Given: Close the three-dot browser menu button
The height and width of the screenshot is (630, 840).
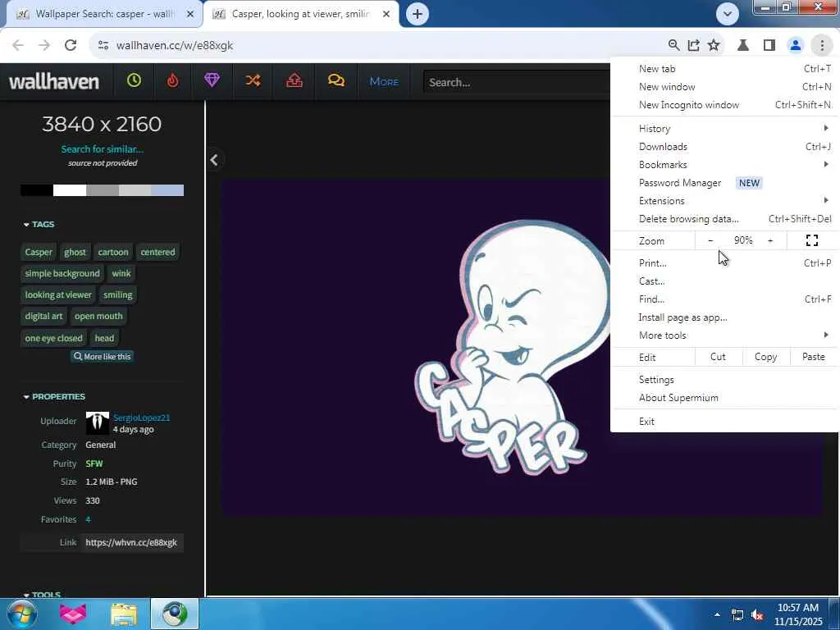Looking at the screenshot, I should 822,45.
